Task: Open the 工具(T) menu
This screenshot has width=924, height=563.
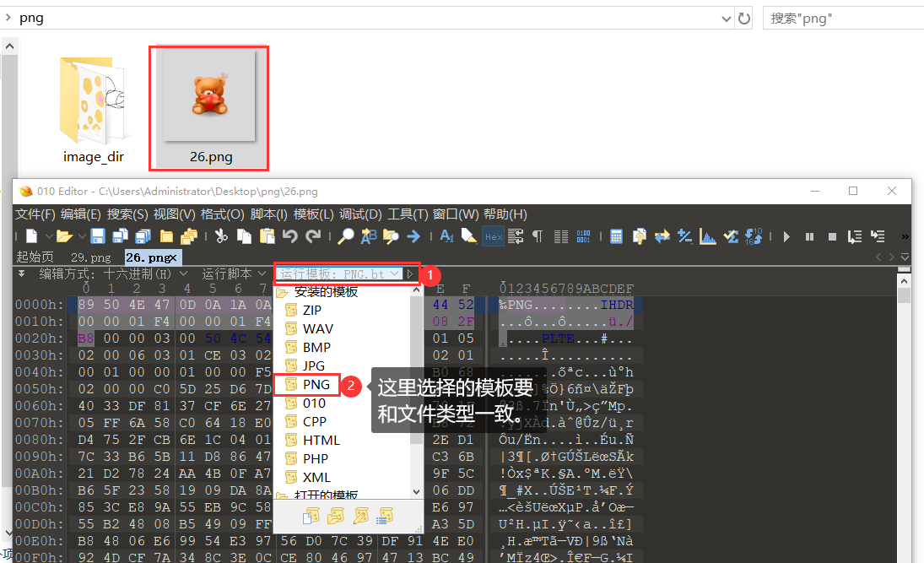Action: (408, 214)
